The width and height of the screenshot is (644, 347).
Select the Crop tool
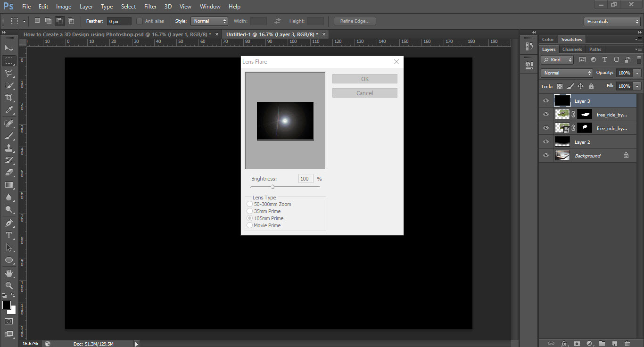click(x=9, y=98)
